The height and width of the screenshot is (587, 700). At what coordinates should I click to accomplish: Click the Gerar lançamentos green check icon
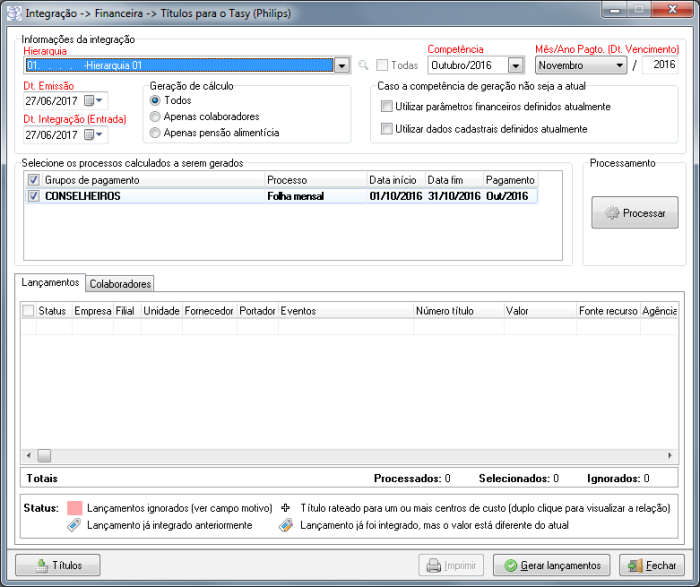[x=511, y=565]
